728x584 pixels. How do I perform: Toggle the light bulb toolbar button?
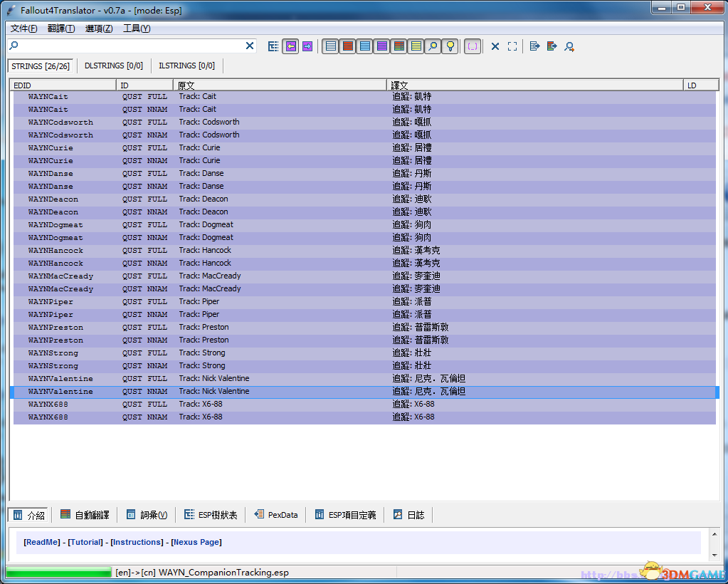click(x=450, y=46)
